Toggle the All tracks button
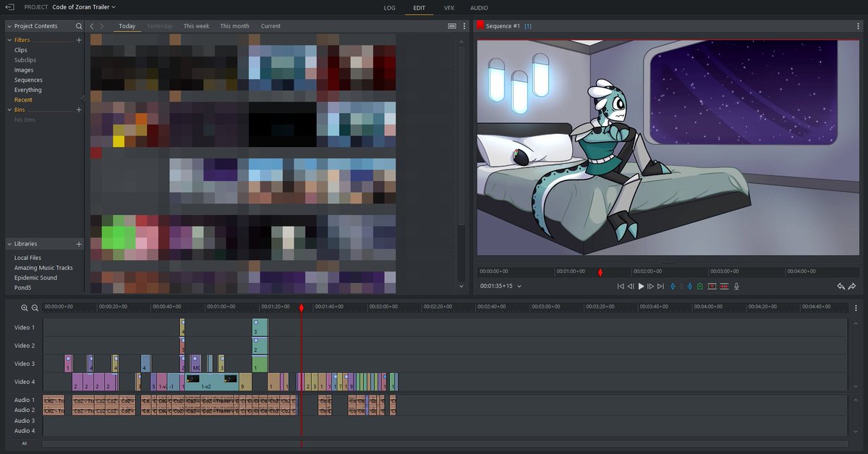This screenshot has height=454, width=868. [x=25, y=443]
